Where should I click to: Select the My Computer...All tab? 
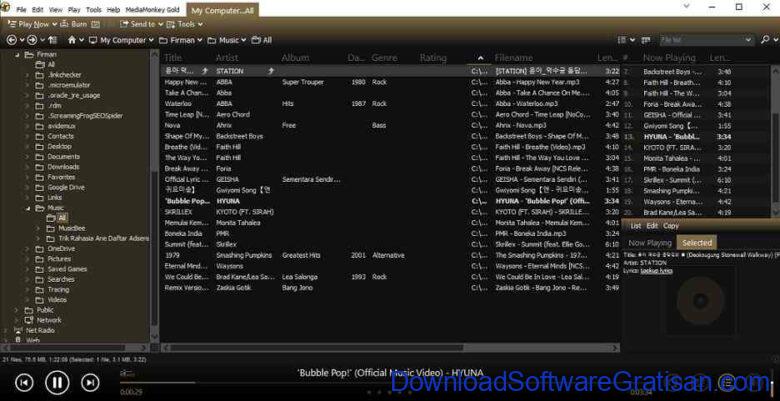click(222, 10)
